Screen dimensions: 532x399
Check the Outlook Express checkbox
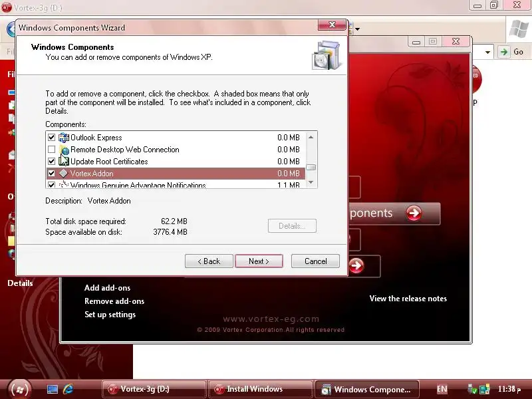(51, 138)
